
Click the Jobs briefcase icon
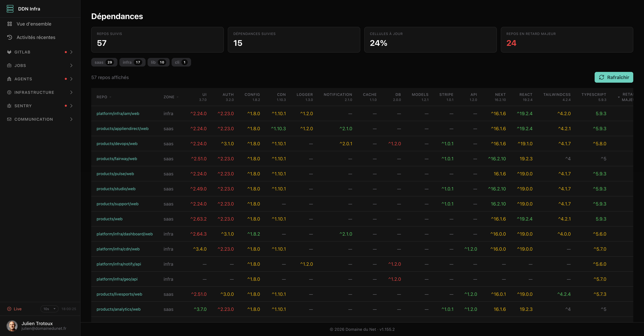[9, 66]
